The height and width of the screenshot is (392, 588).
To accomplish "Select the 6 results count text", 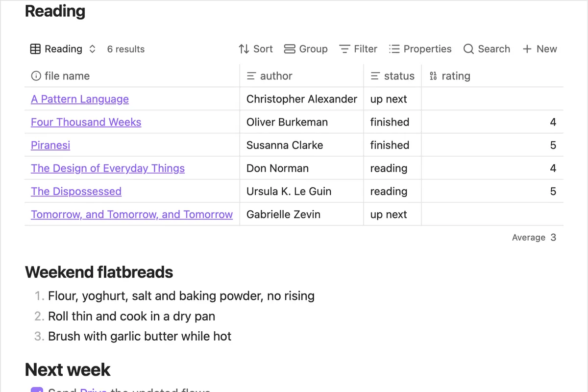I will click(x=126, y=49).
